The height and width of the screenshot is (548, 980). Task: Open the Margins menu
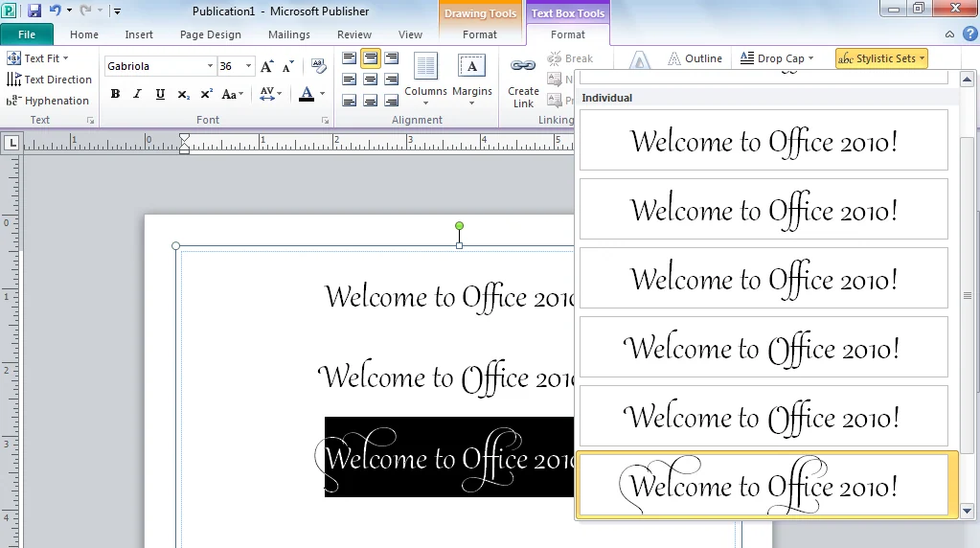tap(472, 80)
